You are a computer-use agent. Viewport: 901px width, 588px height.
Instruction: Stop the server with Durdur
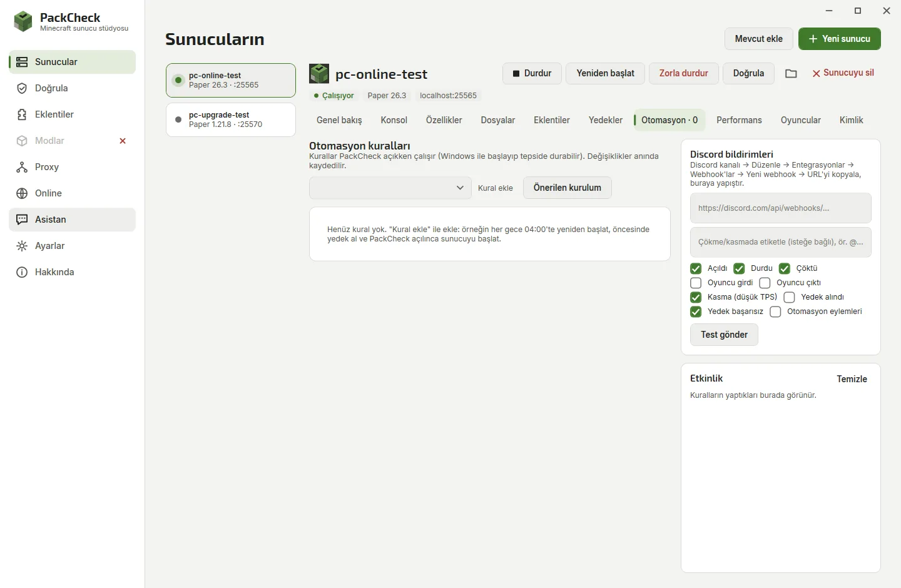pyautogui.click(x=532, y=73)
